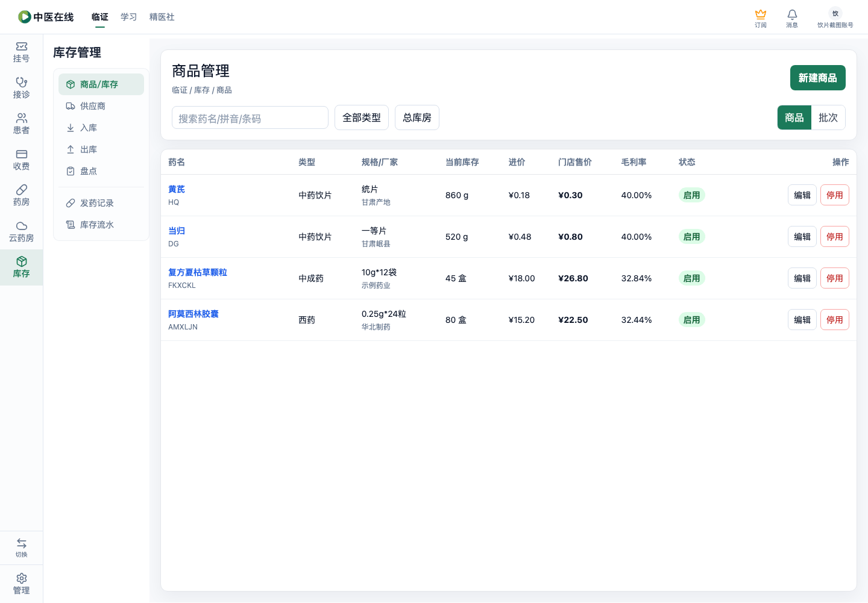Click the 860 g stock value
Screen dimensions: 868x603
click(457, 195)
